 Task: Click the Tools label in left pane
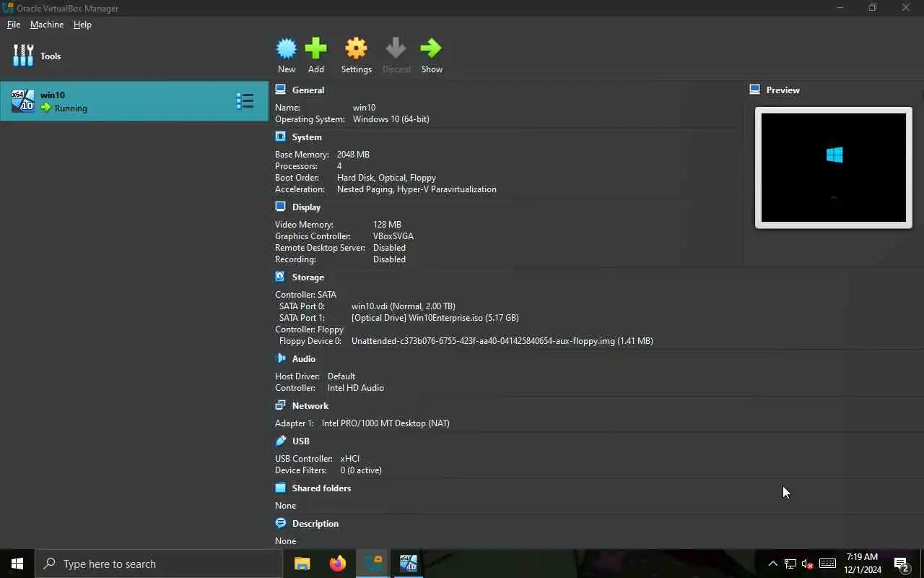tap(51, 56)
